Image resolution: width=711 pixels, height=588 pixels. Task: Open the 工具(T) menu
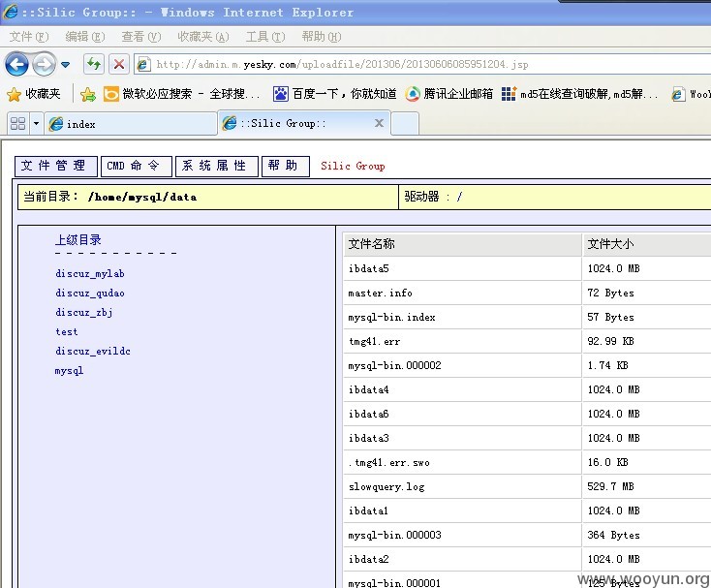click(265, 36)
